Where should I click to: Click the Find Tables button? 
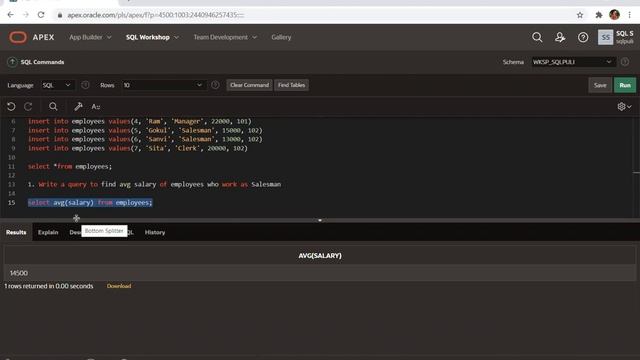tap(291, 85)
